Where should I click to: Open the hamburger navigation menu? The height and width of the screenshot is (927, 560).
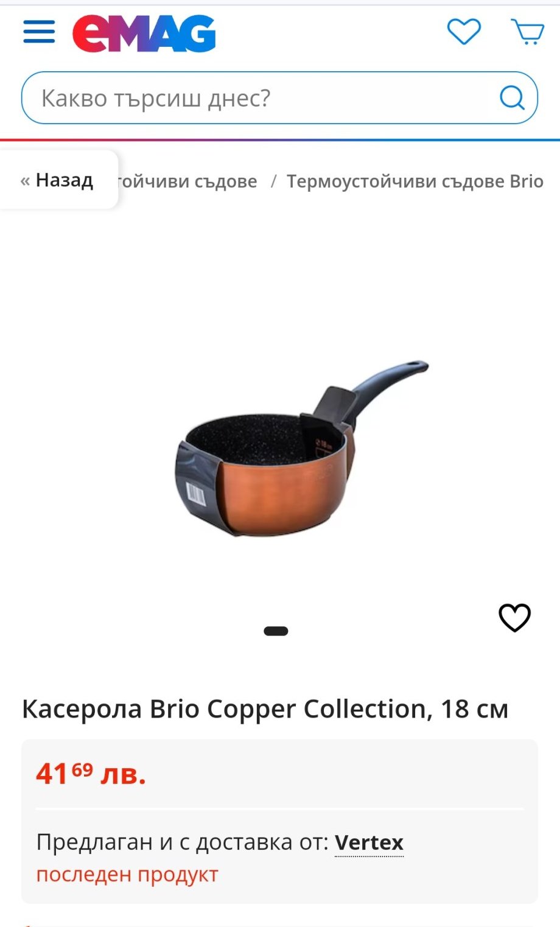[39, 32]
